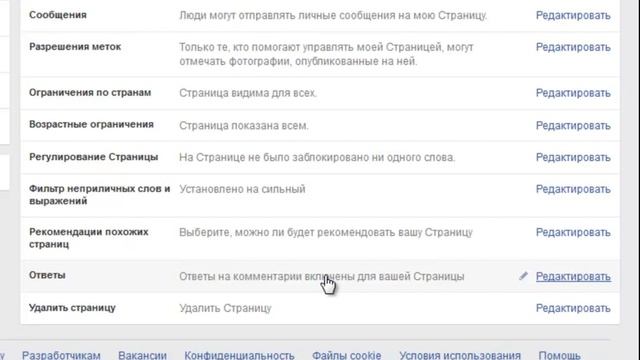The height and width of the screenshot is (360, 640).
Task: Click the pencil icon in the Ответы row
Action: click(523, 276)
